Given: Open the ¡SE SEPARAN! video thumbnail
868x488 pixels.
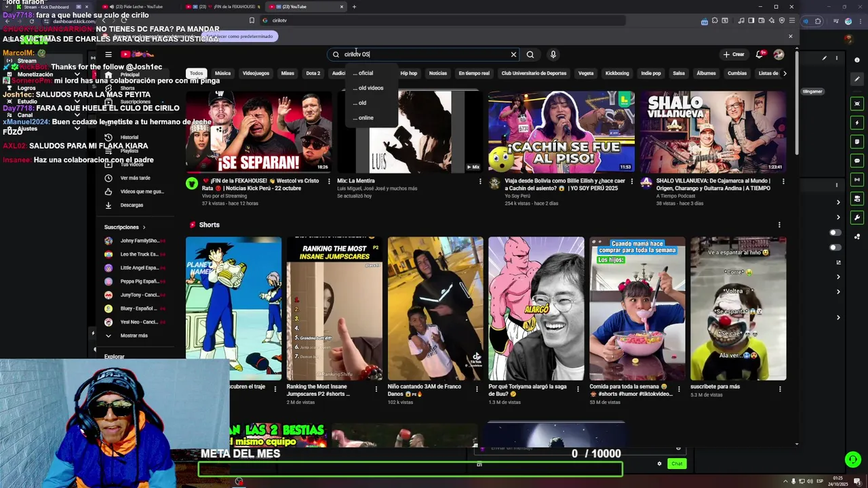Looking at the screenshot, I should point(259,132).
